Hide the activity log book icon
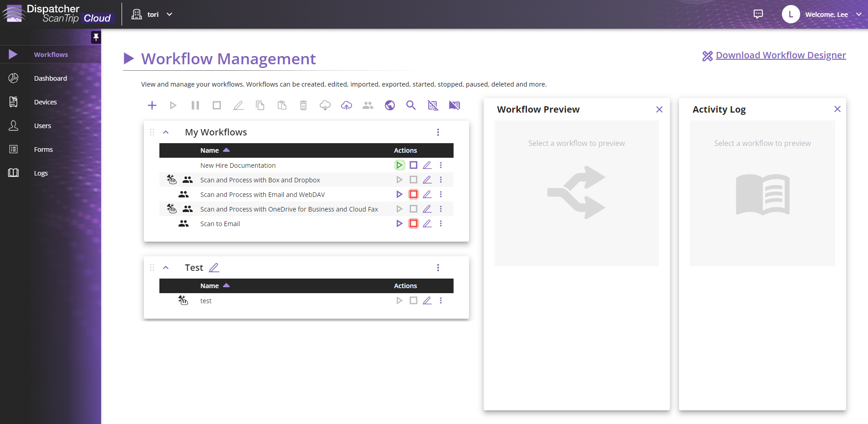The image size is (868, 424). tap(454, 105)
